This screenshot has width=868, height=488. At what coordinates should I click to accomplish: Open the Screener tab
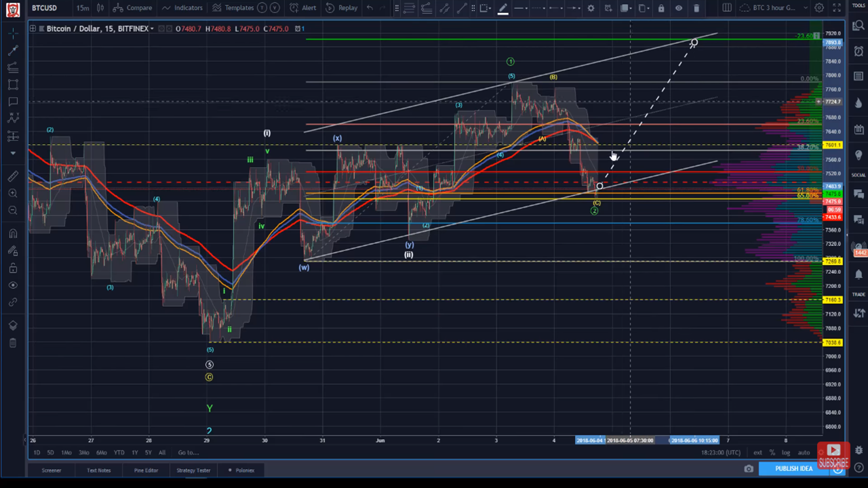tap(52, 470)
